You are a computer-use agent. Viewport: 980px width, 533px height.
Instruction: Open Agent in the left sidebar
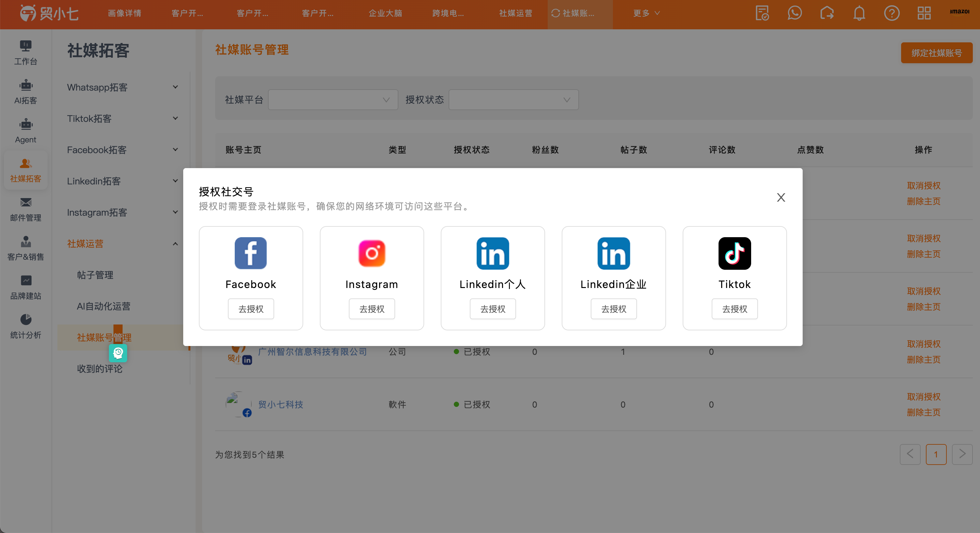[x=25, y=131]
